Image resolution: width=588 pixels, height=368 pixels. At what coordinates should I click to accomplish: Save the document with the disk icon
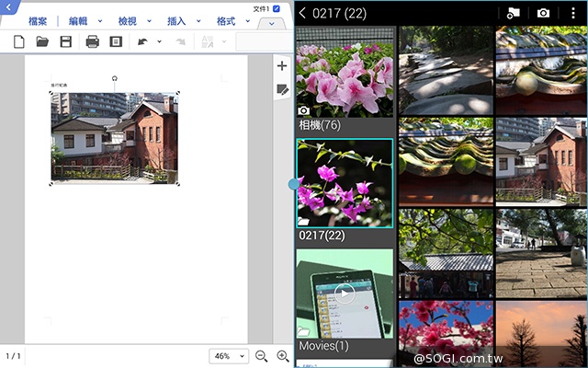coord(65,41)
